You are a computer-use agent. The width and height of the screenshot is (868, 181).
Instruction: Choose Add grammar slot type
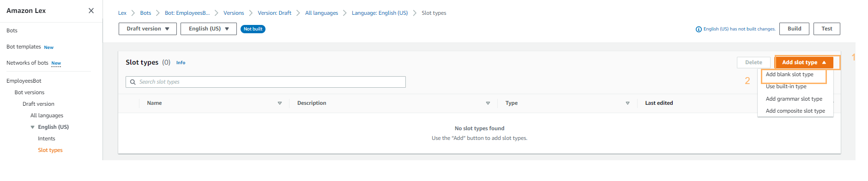point(794,99)
